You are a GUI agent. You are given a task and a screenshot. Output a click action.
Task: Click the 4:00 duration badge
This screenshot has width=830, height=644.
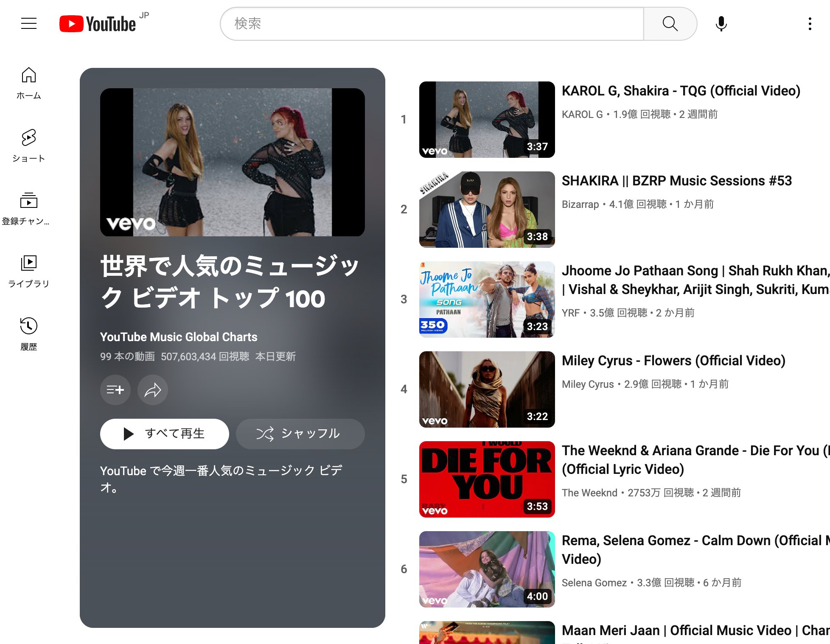[x=537, y=596]
